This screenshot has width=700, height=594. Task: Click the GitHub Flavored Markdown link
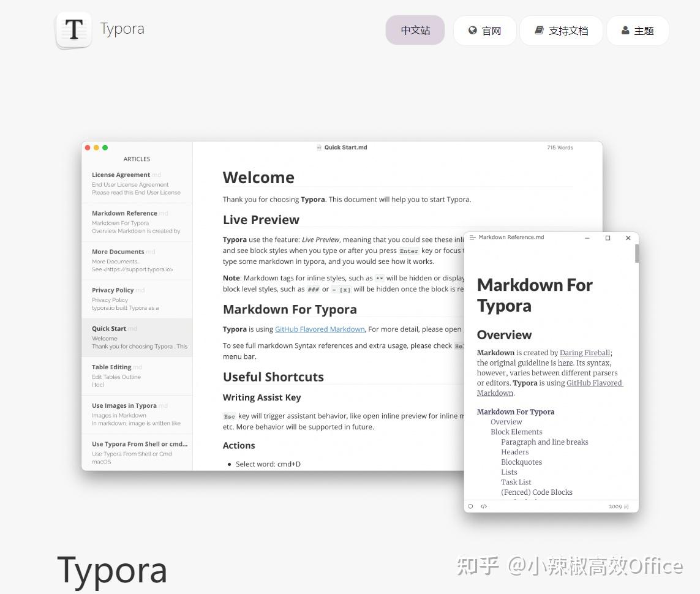point(320,329)
